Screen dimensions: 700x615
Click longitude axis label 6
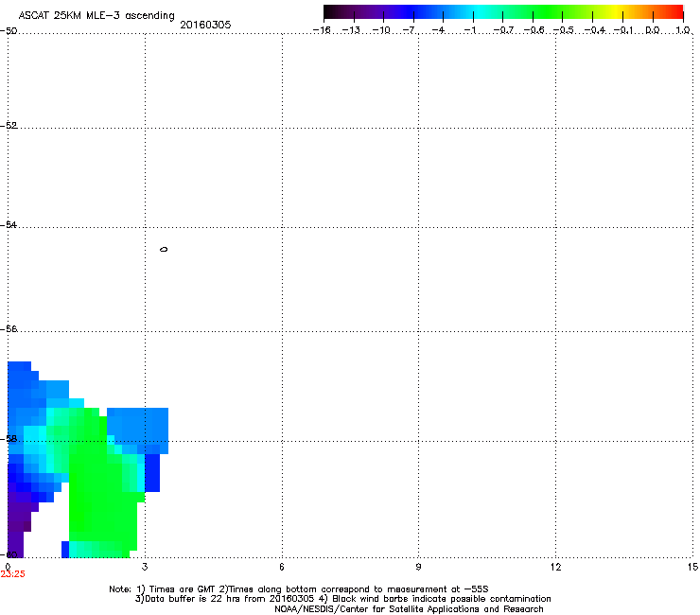pos(282,567)
